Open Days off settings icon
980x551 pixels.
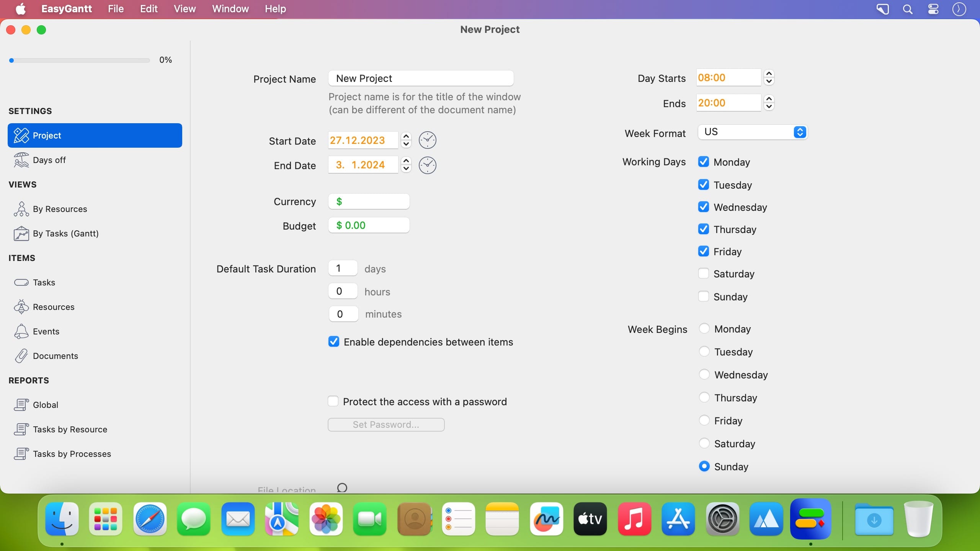click(21, 160)
